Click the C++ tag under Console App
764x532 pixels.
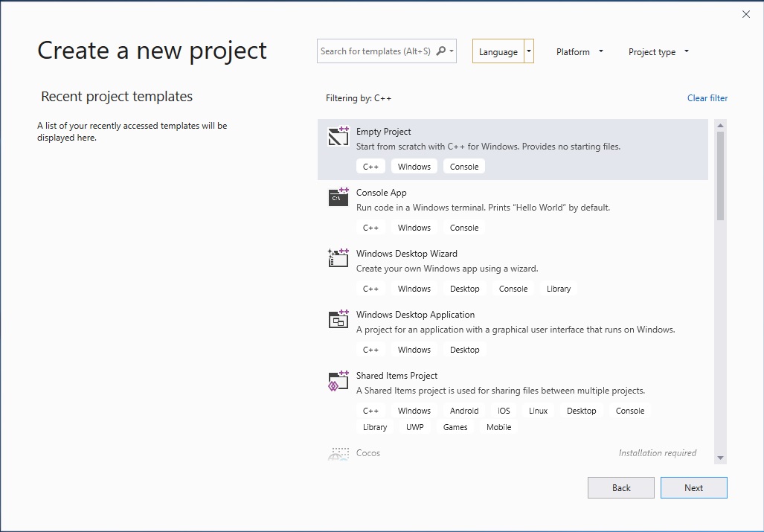tap(370, 228)
